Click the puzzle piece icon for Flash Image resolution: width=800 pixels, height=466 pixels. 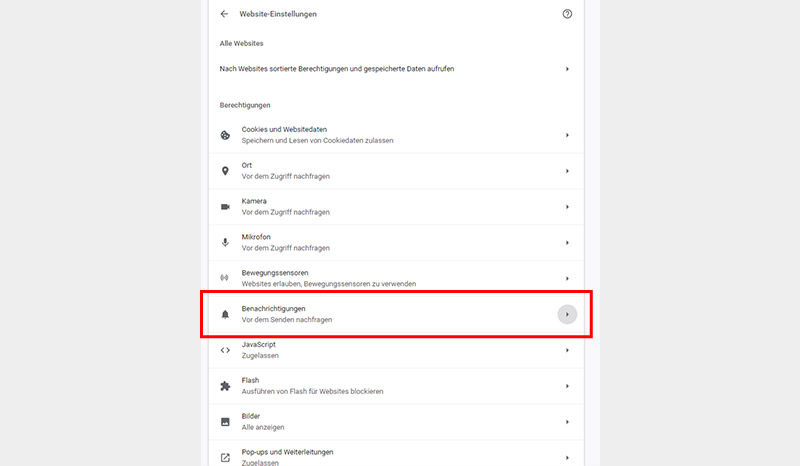[x=225, y=386]
